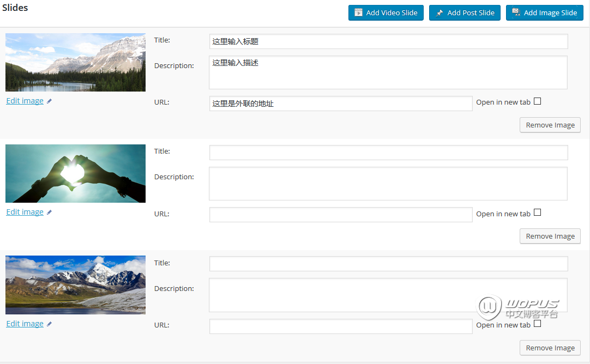
Task: Remove the snowy mountain slide image
Action: click(x=550, y=348)
